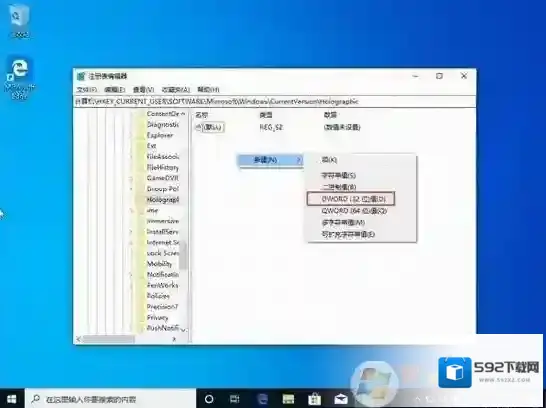Select the FileHistory tree key
546x408 pixels.
(163, 167)
